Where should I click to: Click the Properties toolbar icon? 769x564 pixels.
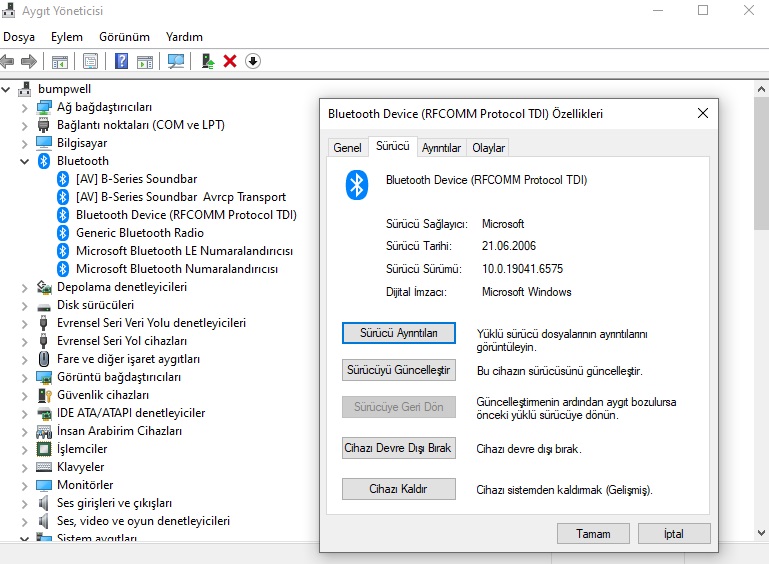click(91, 61)
